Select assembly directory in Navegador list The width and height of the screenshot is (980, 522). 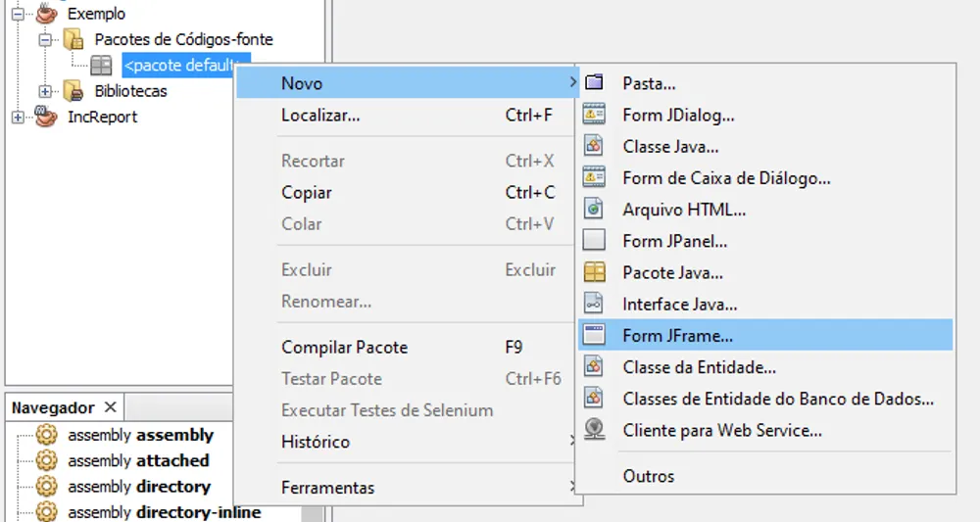139,487
